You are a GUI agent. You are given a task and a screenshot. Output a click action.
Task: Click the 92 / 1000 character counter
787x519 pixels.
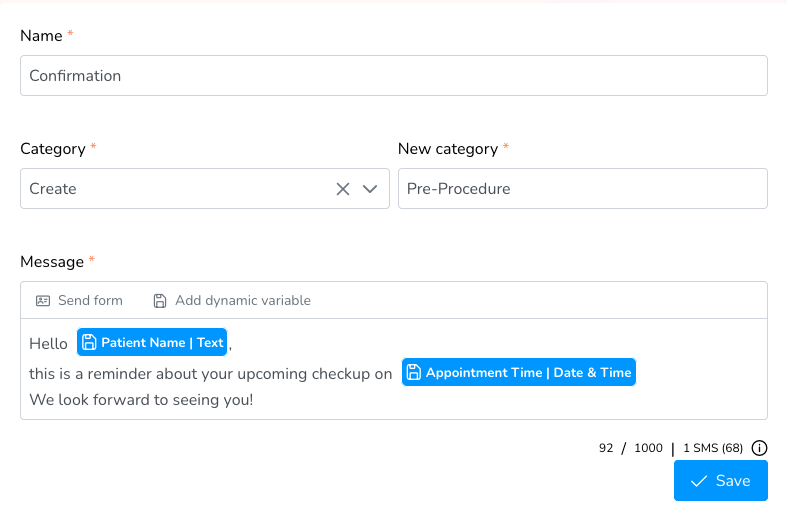pos(630,448)
